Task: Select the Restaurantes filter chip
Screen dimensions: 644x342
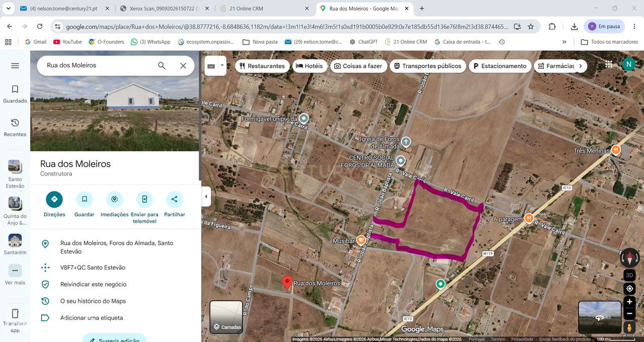Action: [x=262, y=66]
